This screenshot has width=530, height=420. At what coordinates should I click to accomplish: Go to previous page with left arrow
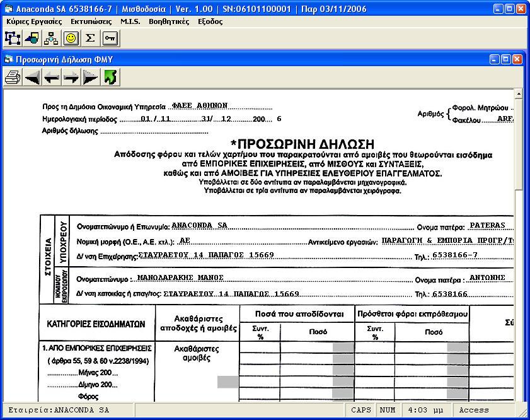[52, 78]
